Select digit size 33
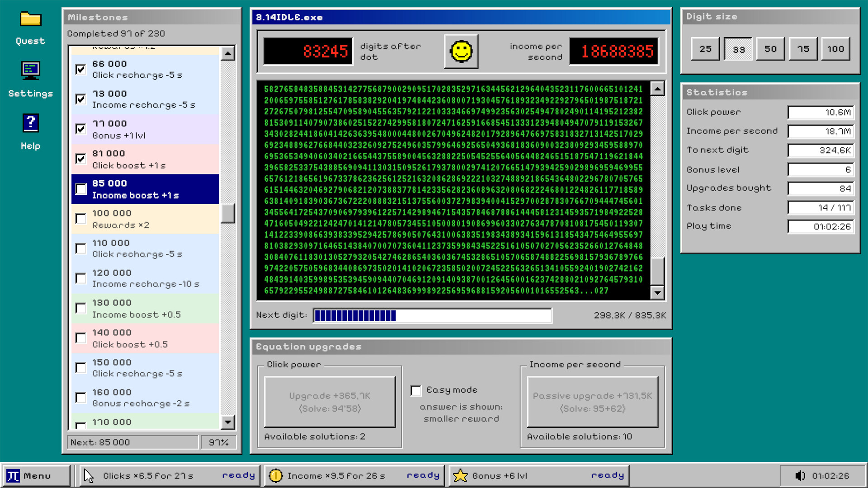Viewport: 868px width, 488px height. point(738,49)
